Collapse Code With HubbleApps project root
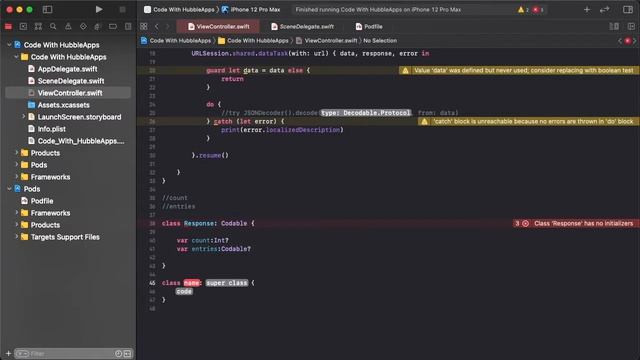Image resolution: width=640 pixels, height=360 pixels. [9, 45]
